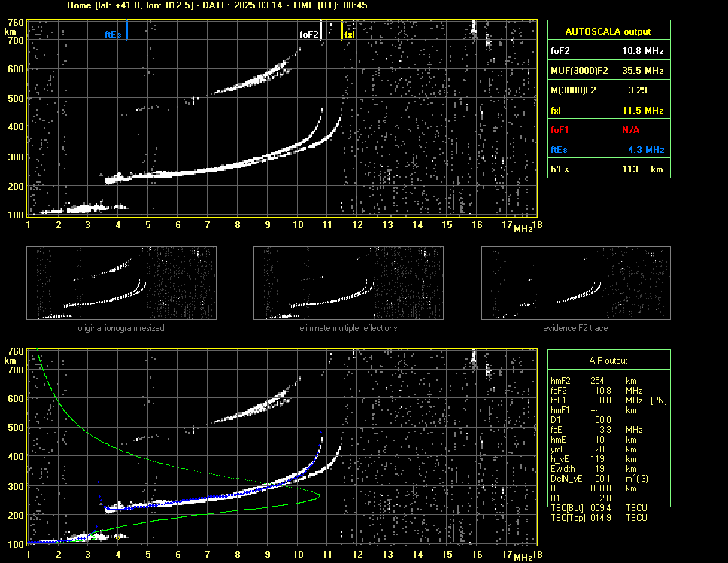Click the caption 'evidence F2 trace'
Screen dimensions: 728x563
click(x=575, y=328)
